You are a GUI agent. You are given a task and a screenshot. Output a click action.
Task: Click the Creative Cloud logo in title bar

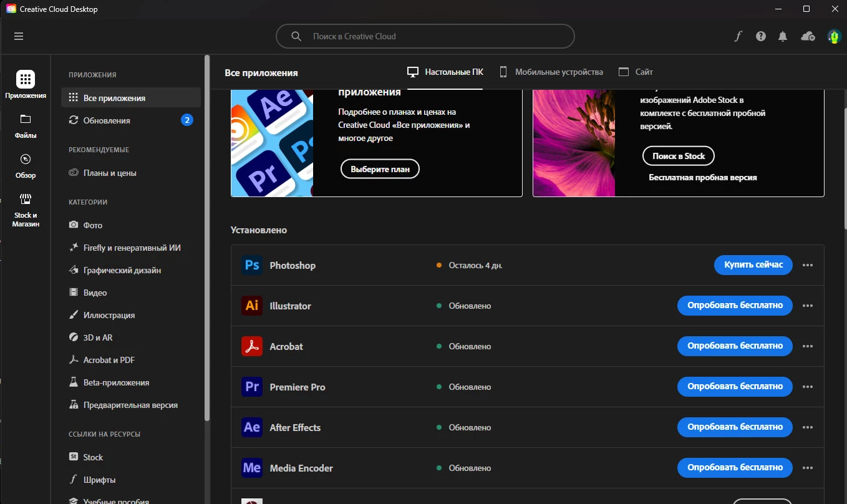[x=11, y=9]
